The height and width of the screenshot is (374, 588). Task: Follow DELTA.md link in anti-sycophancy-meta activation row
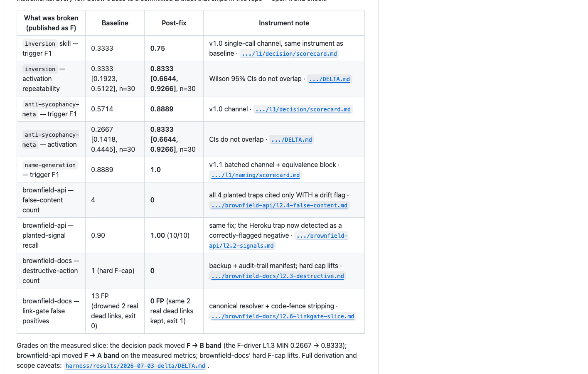point(291,140)
